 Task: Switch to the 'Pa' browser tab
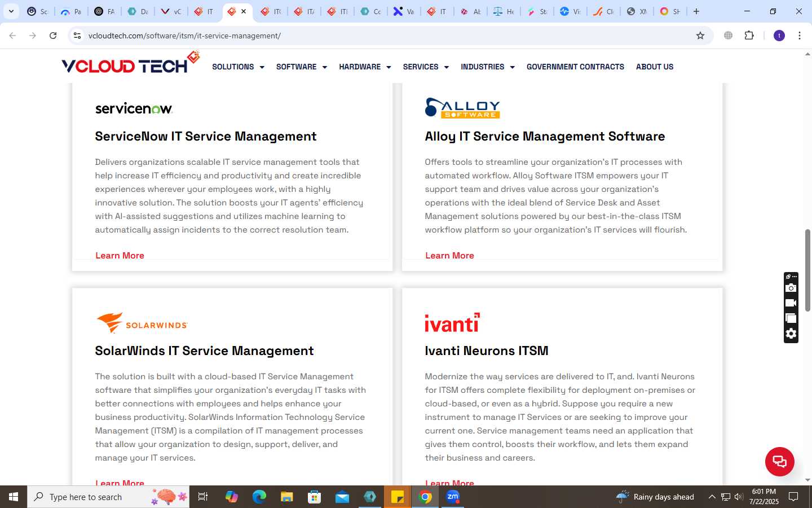click(71, 11)
